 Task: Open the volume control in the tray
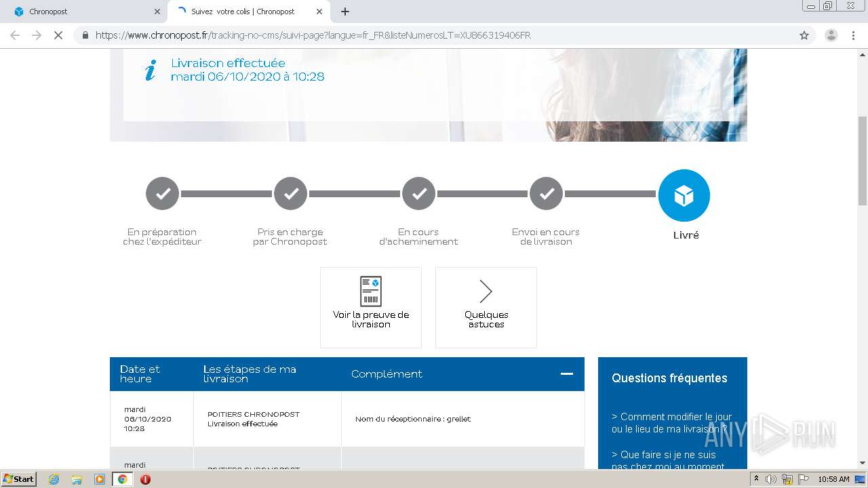[771, 479]
